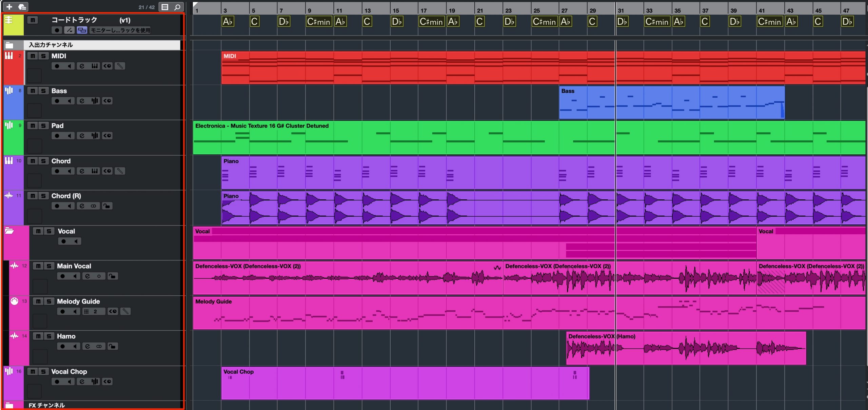The image size is (868, 410).
Task: Click Freeze channel icon on Pad track
Action: [107, 136]
